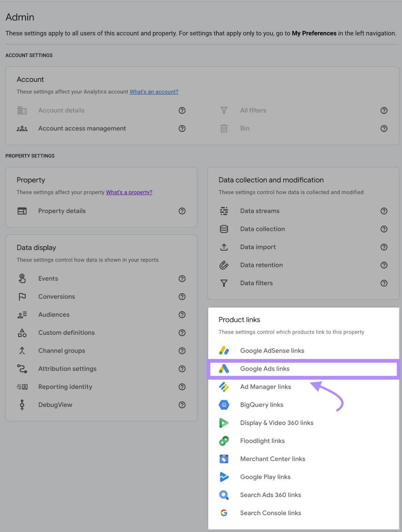Click the Data streams icon

224,211
